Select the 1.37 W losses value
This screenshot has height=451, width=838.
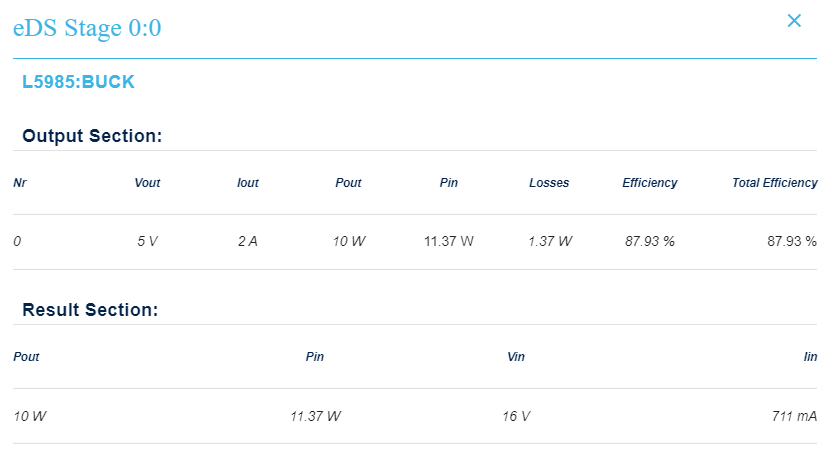pos(550,241)
